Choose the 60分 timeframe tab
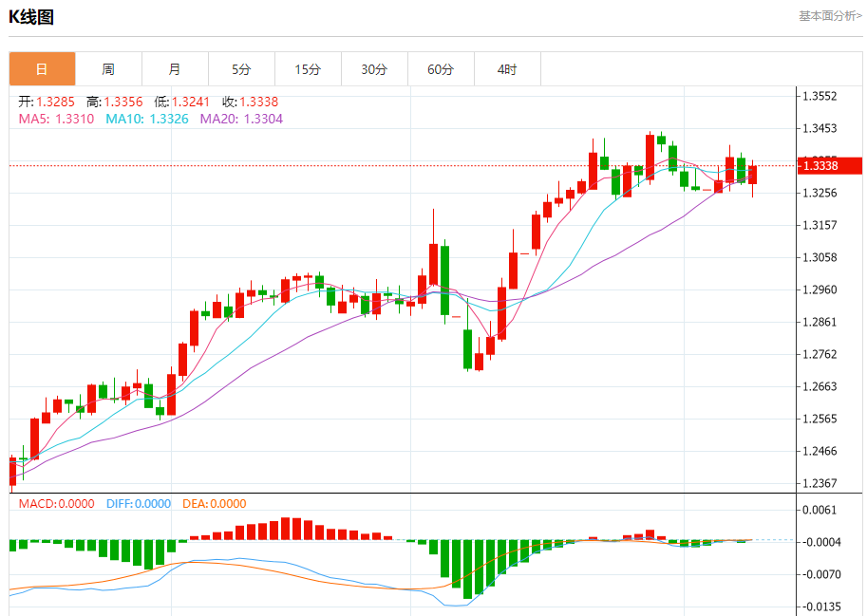 pyautogui.click(x=441, y=69)
